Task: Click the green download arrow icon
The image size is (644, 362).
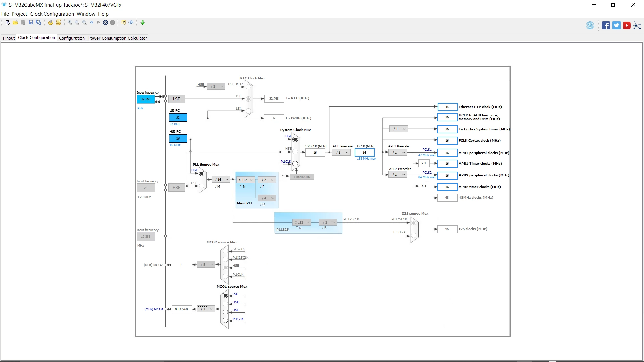Action: tap(143, 22)
